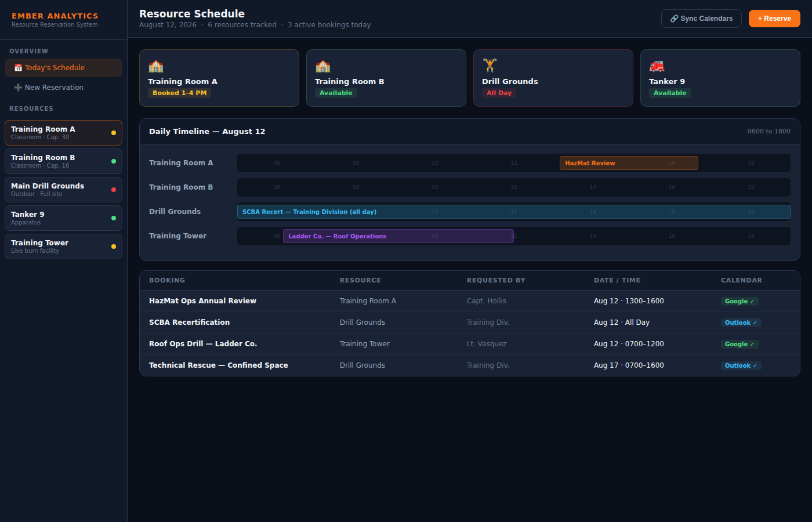Click the orange Reserve button

click(774, 19)
